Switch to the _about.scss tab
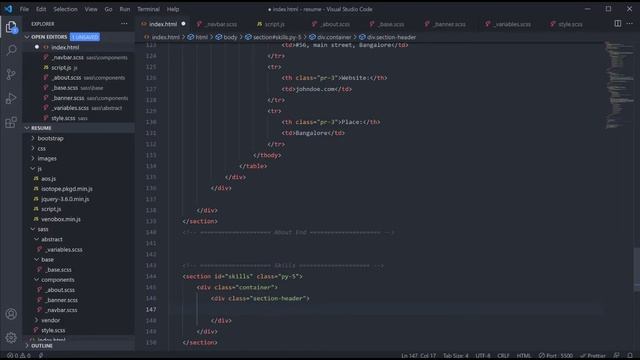Screen dimensions: 640x360 pyautogui.click(x=335, y=24)
